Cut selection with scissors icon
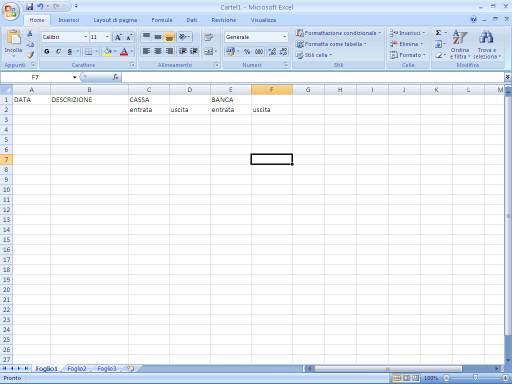Viewport: 512px width, 384px height. (x=30, y=34)
